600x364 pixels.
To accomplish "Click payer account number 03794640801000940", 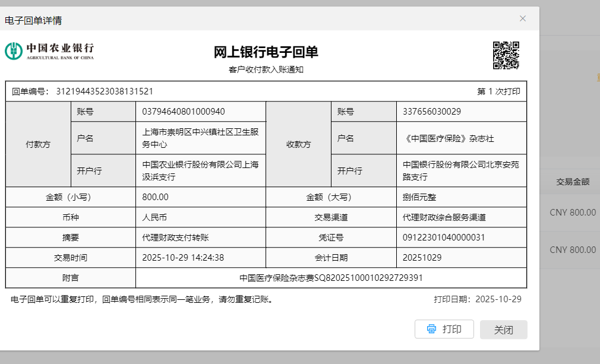I will (183, 112).
